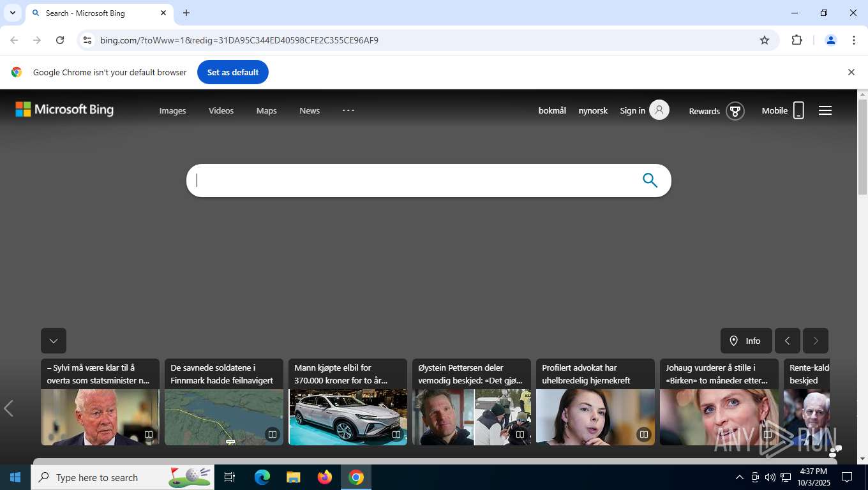868x490 pixels.
Task: Launch Firefox from the taskbar
Action: [x=325, y=477]
